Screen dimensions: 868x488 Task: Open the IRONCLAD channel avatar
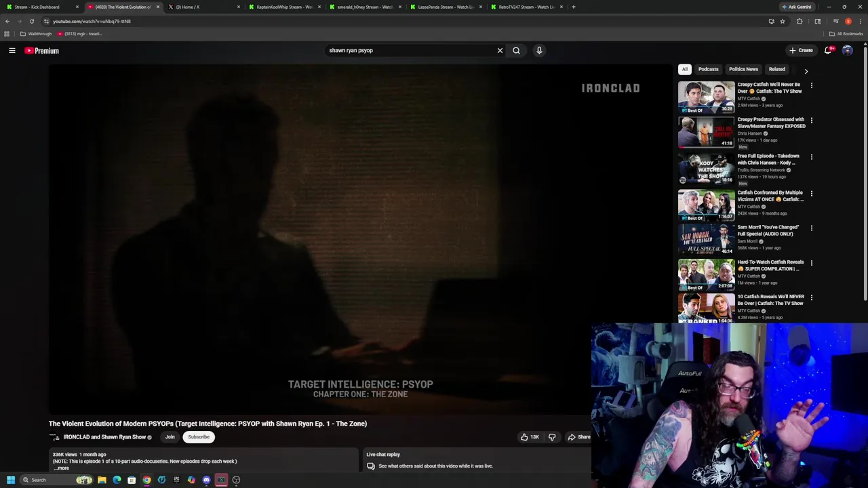[55, 437]
